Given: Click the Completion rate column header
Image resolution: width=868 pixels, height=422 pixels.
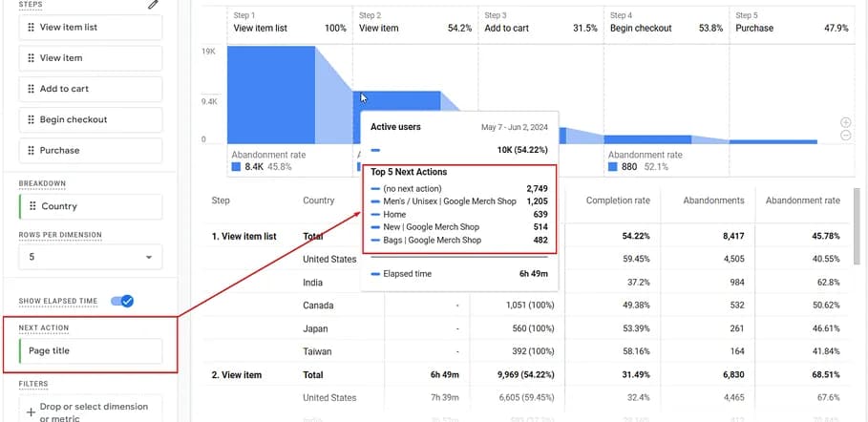Looking at the screenshot, I should (x=618, y=200).
